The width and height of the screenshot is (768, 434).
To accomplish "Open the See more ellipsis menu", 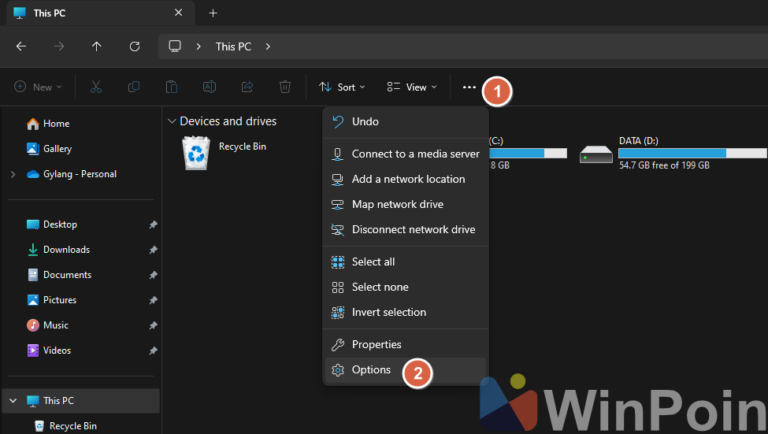I will [x=469, y=87].
